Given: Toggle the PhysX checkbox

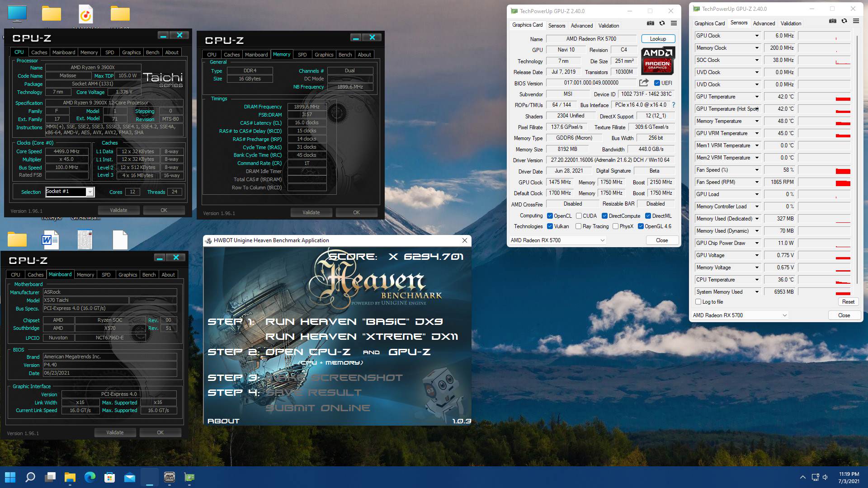Looking at the screenshot, I should point(615,226).
